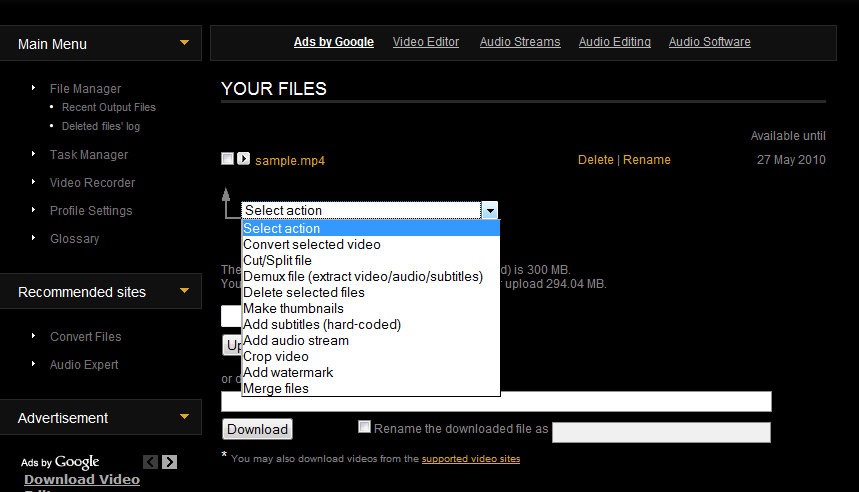The height and width of the screenshot is (492, 859).
Task: Click the download URL input field
Action: (x=496, y=401)
